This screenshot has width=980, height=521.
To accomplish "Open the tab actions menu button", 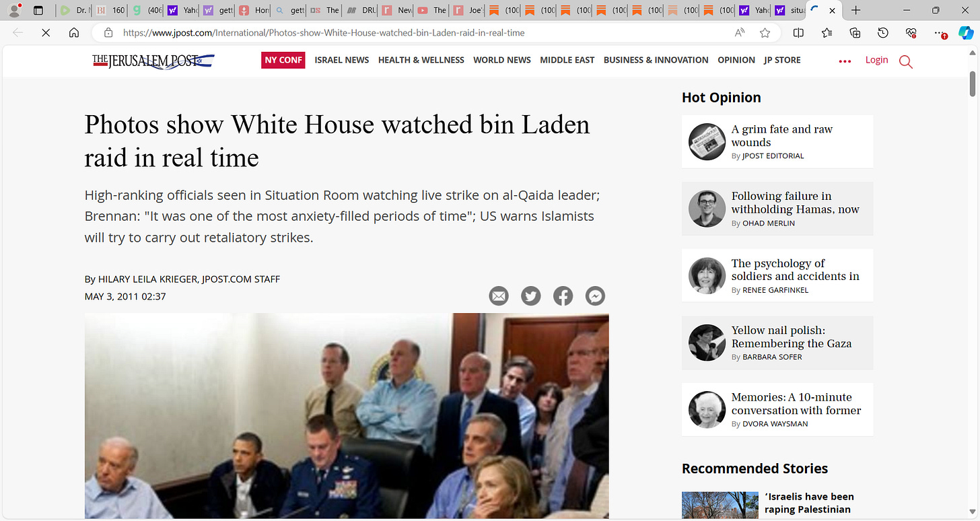I will [38, 10].
